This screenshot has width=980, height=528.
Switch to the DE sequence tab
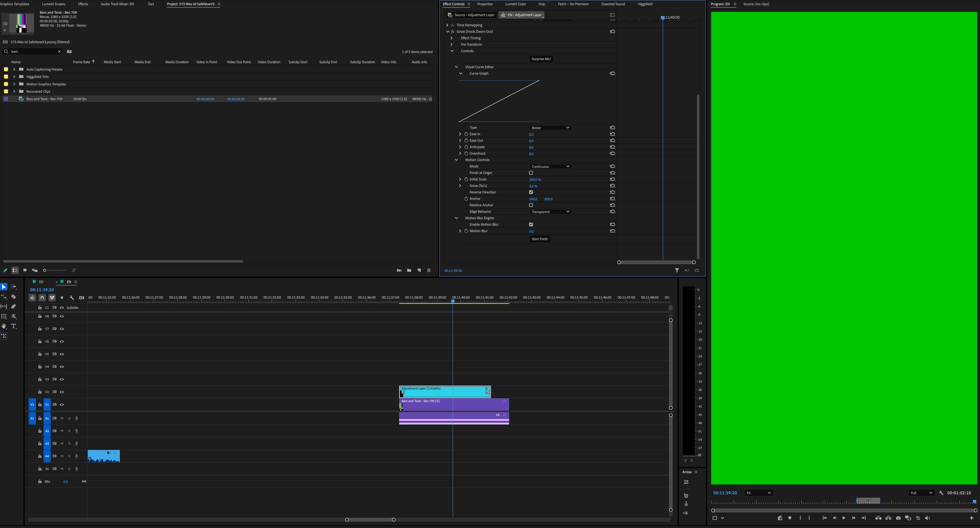click(x=41, y=282)
